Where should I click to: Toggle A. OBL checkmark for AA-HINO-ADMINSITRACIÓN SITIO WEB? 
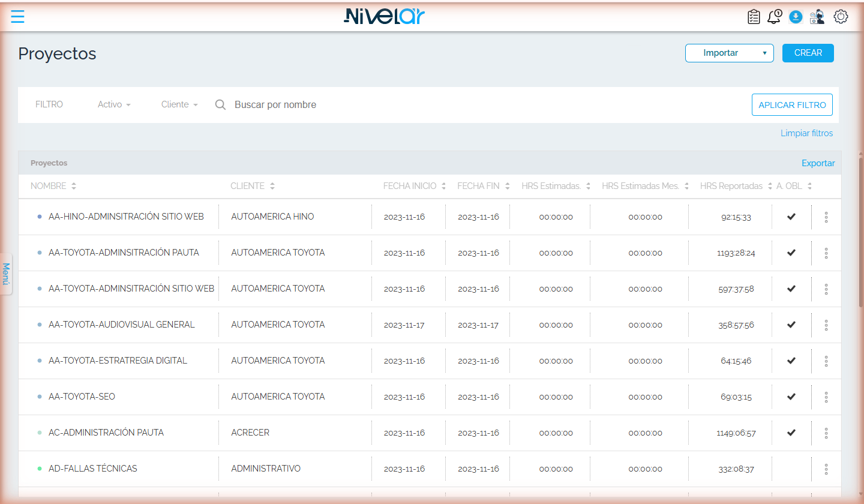pyautogui.click(x=791, y=217)
